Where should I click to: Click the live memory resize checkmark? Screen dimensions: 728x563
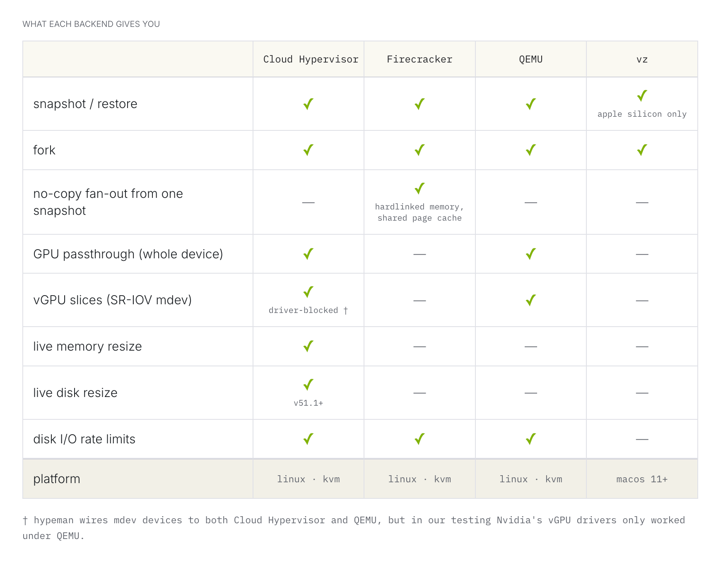pyautogui.click(x=309, y=346)
